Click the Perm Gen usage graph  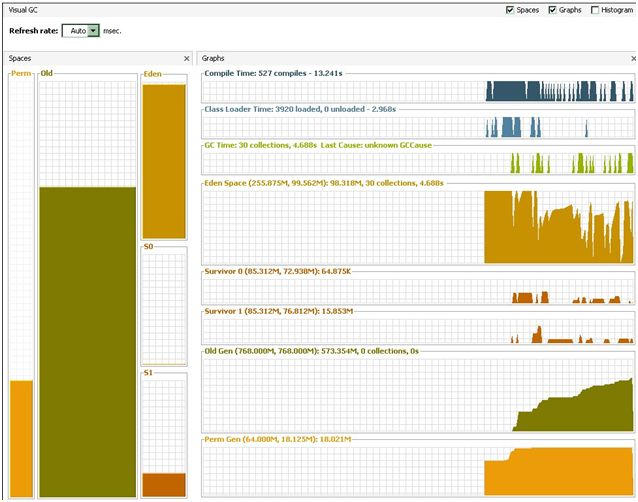[418, 471]
